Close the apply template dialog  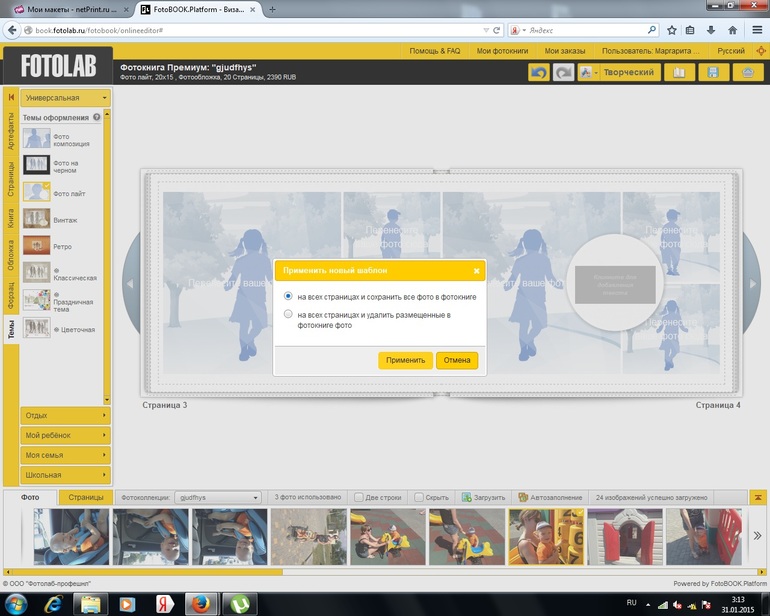click(x=476, y=270)
